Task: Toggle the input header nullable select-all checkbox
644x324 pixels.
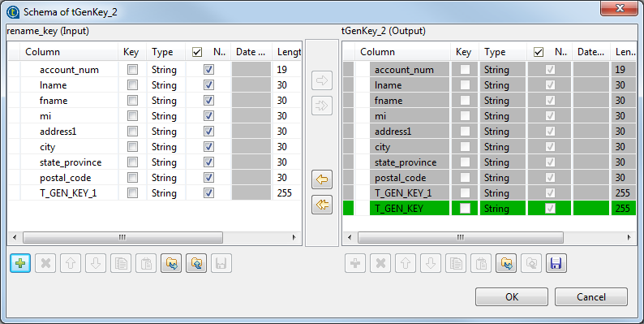Action: 197,52
